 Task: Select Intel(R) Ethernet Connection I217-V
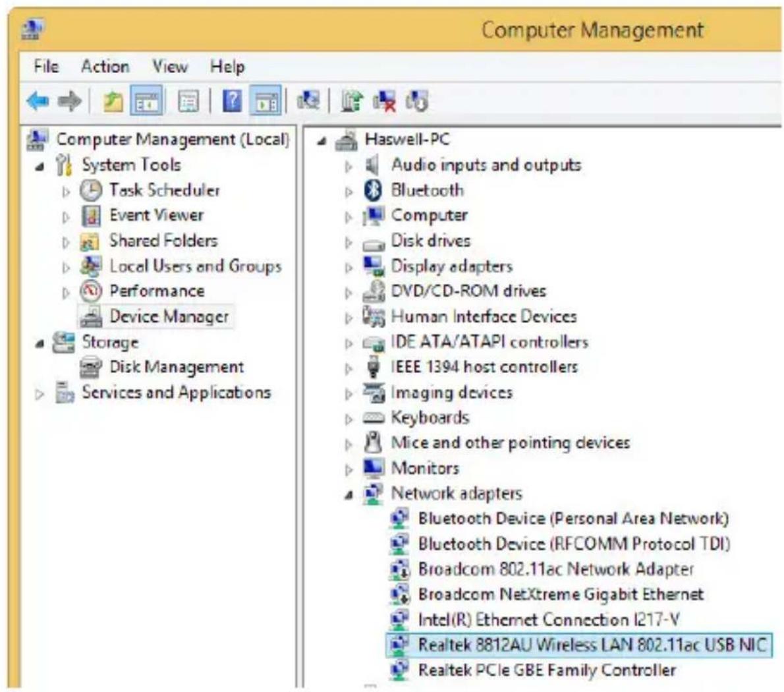[x=549, y=620]
